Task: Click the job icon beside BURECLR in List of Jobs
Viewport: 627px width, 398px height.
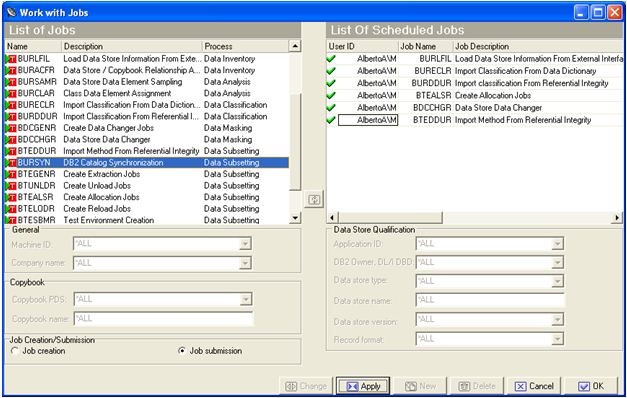Action: [x=11, y=105]
